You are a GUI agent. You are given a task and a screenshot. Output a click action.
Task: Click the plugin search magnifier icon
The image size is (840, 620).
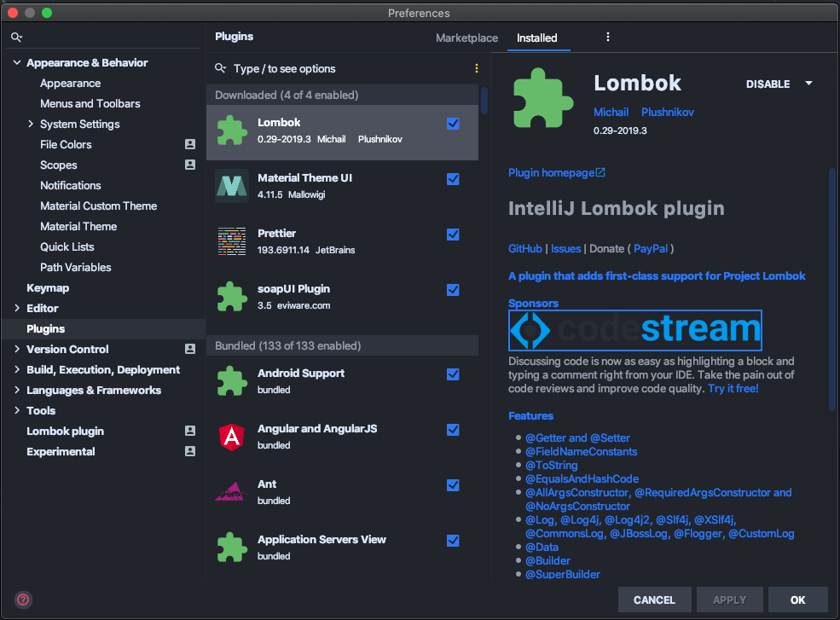pos(220,68)
